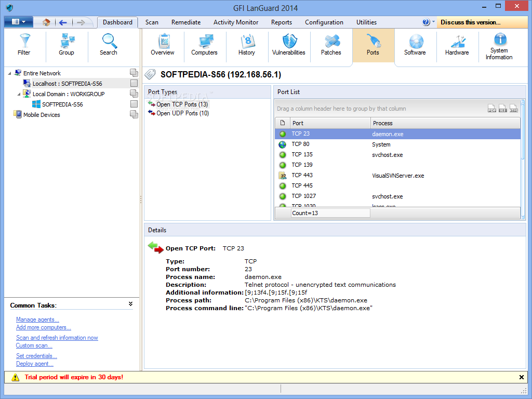532x399 pixels.
Task: Open the Deploy agent link
Action: 35,364
